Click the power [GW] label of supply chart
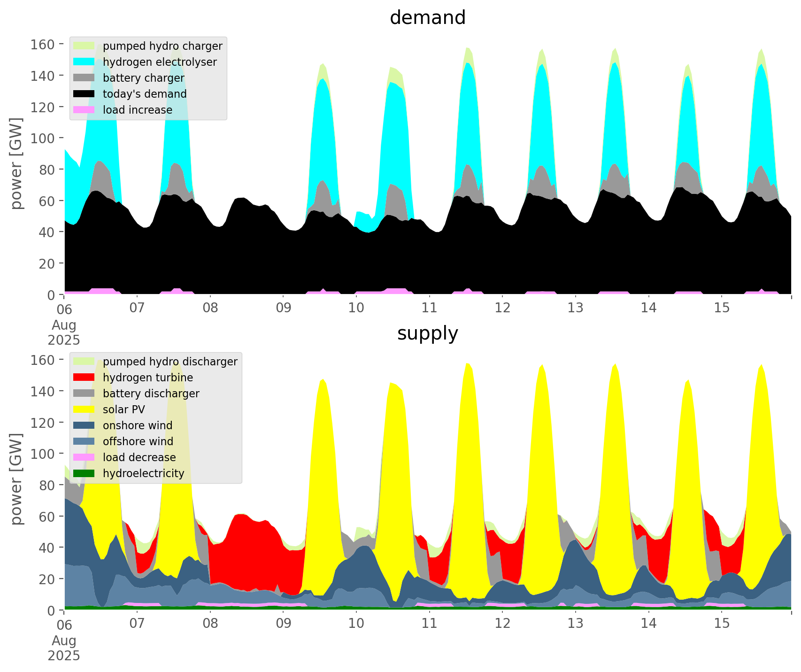This screenshot has height=672, width=801. (16, 479)
